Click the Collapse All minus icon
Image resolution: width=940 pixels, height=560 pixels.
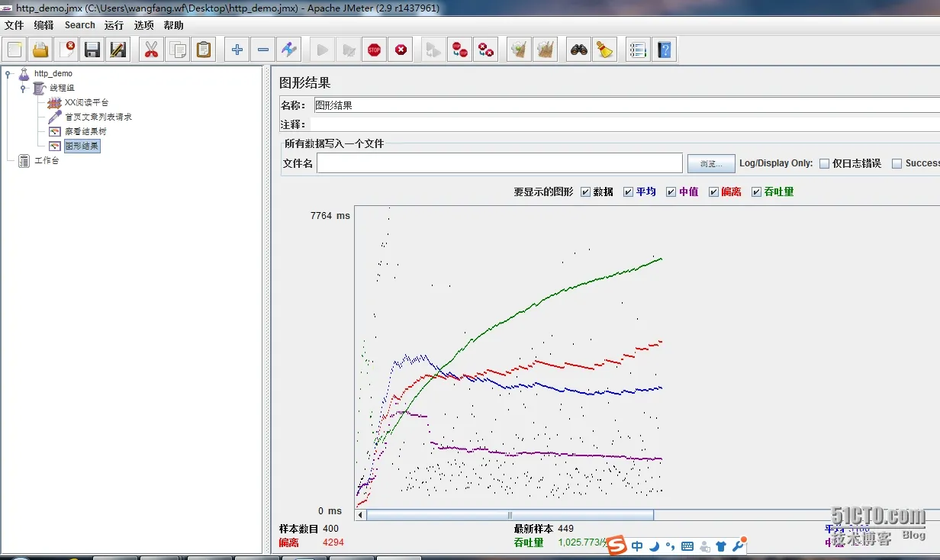click(263, 50)
